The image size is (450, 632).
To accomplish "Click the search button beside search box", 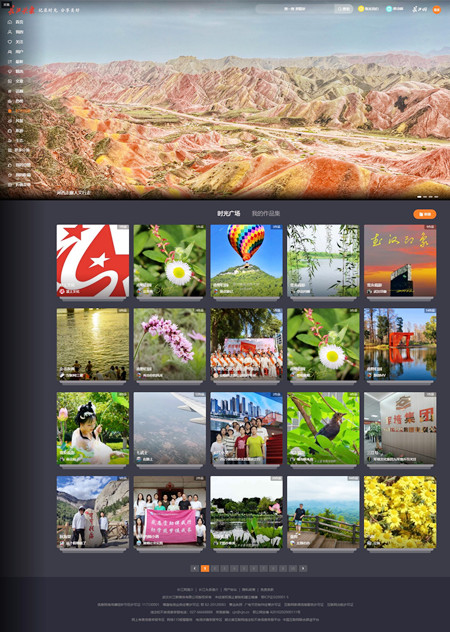I will tap(344, 9).
